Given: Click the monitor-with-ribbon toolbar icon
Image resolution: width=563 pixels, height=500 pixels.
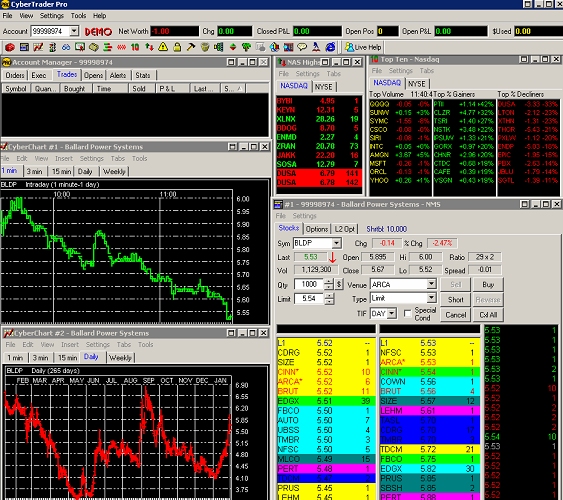Looking at the screenshot, I should coord(80,47).
